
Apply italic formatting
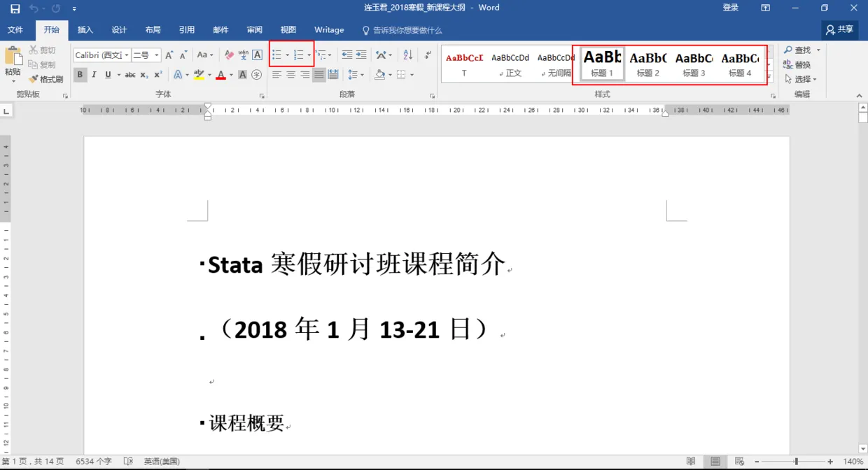click(x=93, y=73)
